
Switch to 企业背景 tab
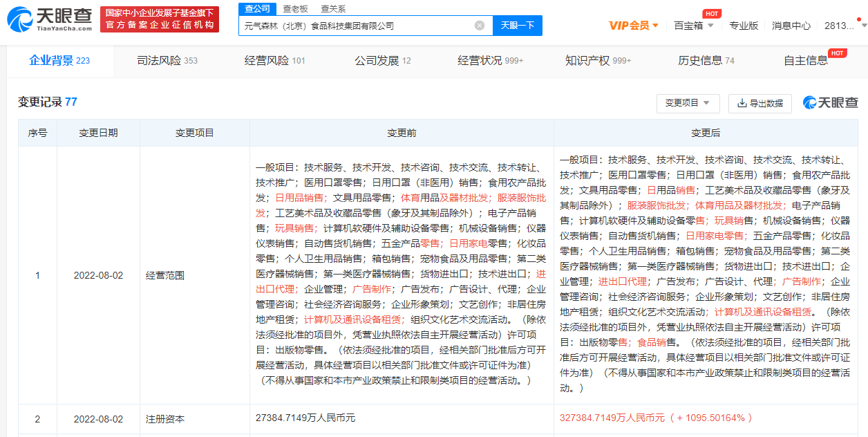[59, 61]
